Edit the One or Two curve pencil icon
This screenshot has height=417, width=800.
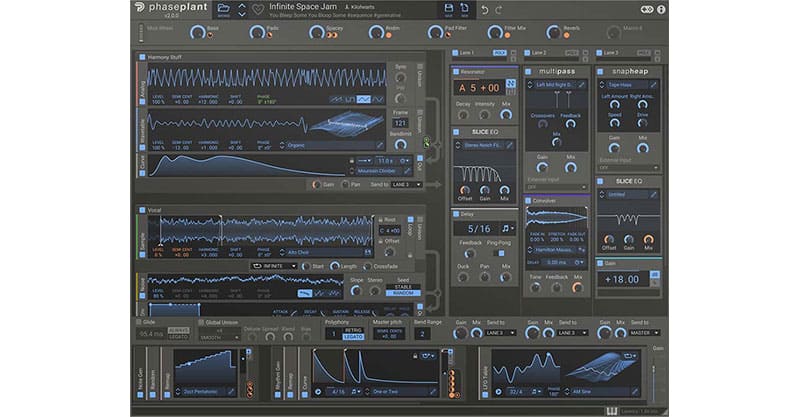(433, 391)
